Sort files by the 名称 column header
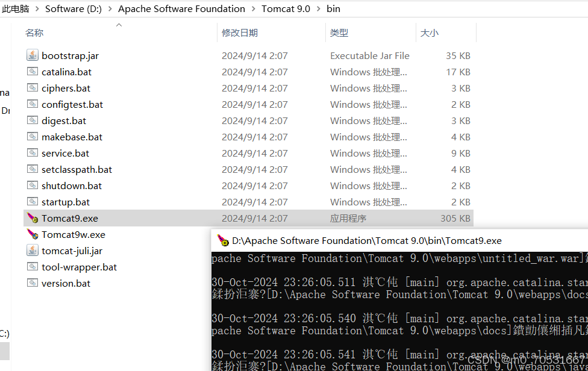Image resolution: width=588 pixels, height=371 pixels. pos(34,33)
